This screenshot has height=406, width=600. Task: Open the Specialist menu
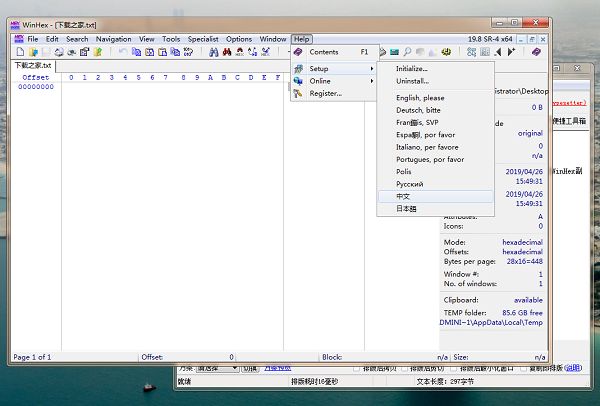[x=203, y=39]
